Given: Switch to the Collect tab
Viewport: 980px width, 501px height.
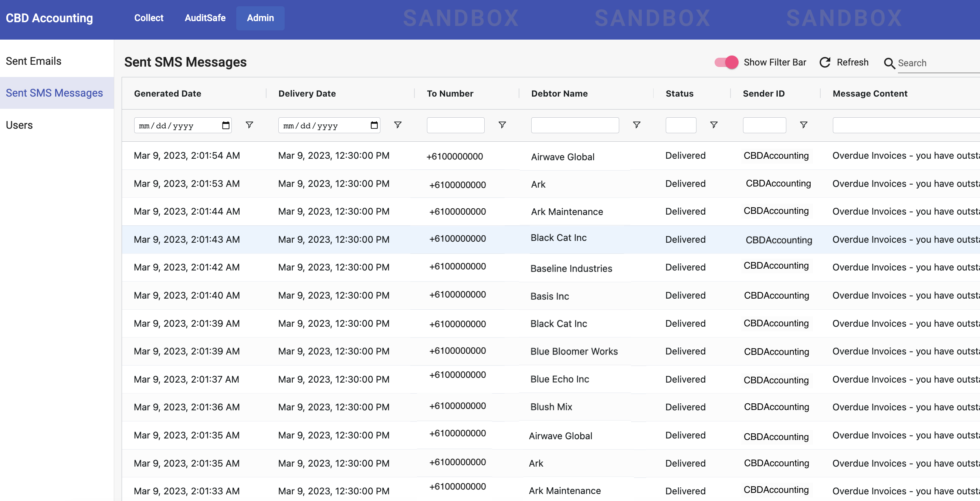Looking at the screenshot, I should (x=148, y=18).
